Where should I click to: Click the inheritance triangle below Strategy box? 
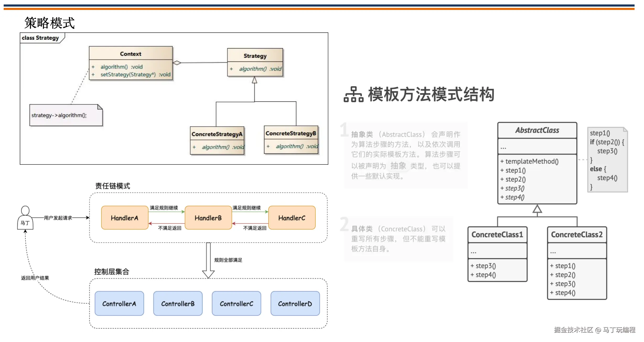[x=254, y=80]
